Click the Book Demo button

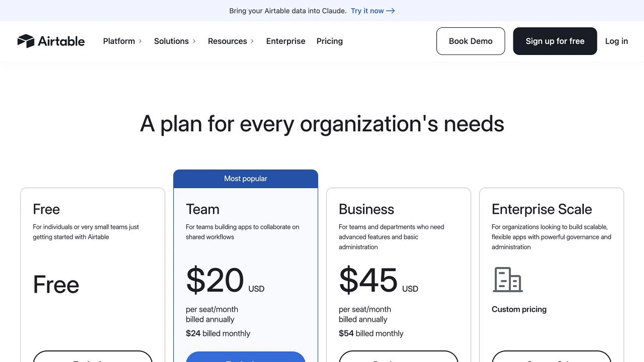click(x=470, y=41)
